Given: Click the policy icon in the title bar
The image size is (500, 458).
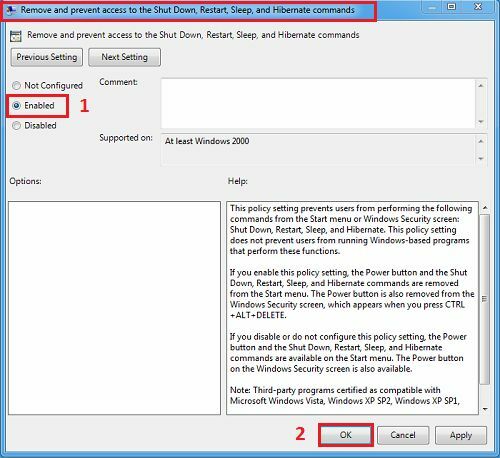Looking at the screenshot, I should (11, 11).
